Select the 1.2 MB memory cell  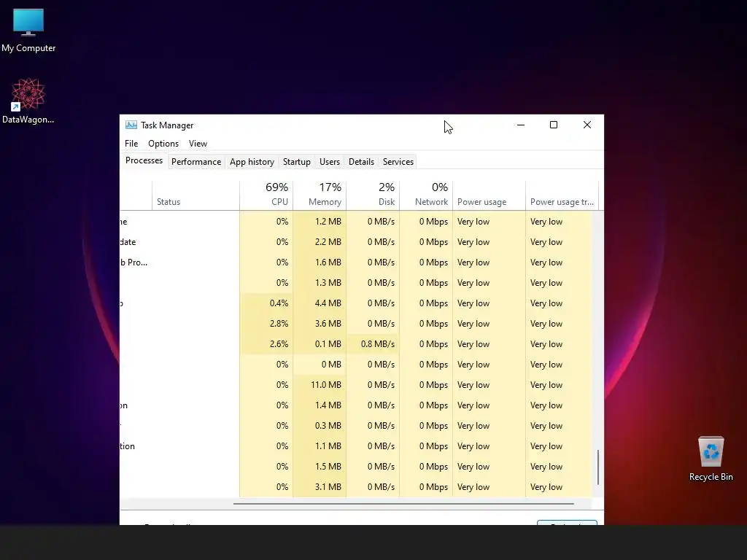(320, 222)
